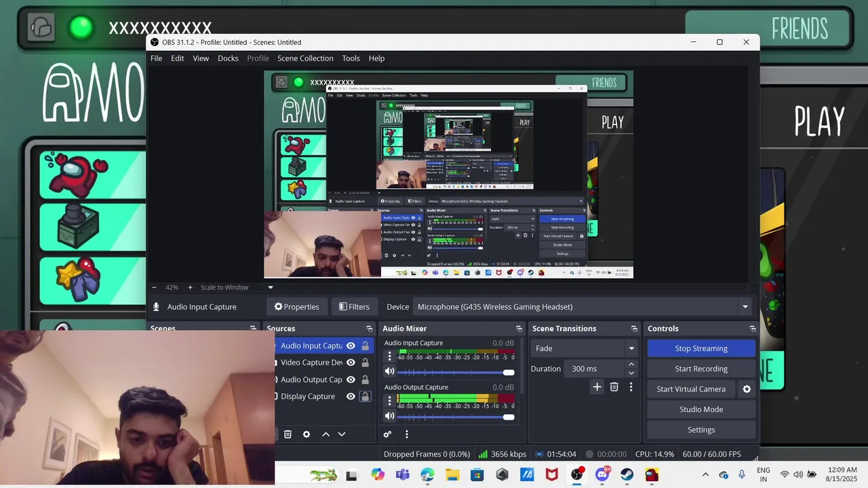Enable Studio Mode

tap(701, 409)
